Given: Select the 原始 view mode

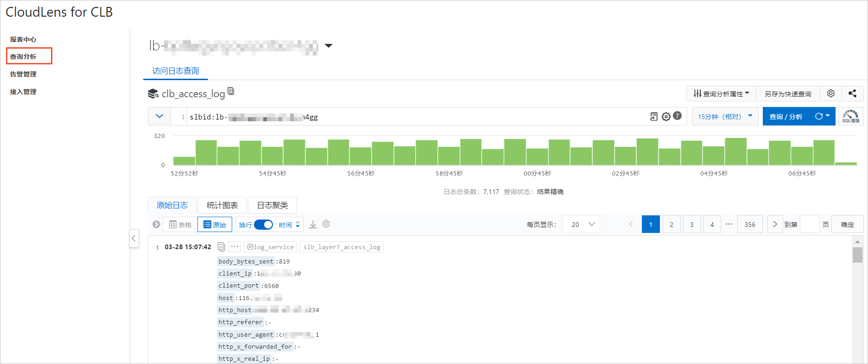Looking at the screenshot, I should (x=215, y=225).
